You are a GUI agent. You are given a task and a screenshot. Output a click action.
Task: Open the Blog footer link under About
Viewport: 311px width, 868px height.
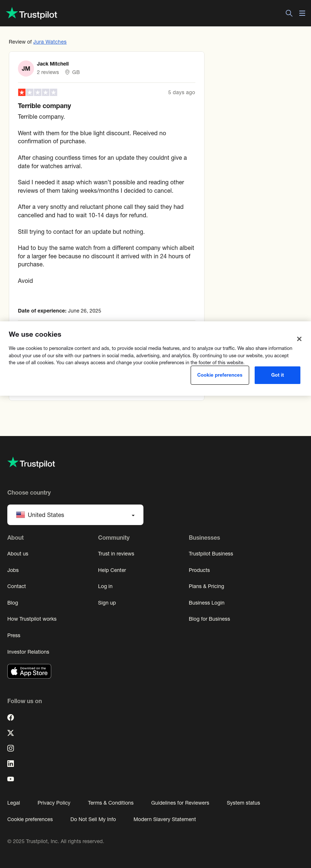pyautogui.click(x=12, y=603)
